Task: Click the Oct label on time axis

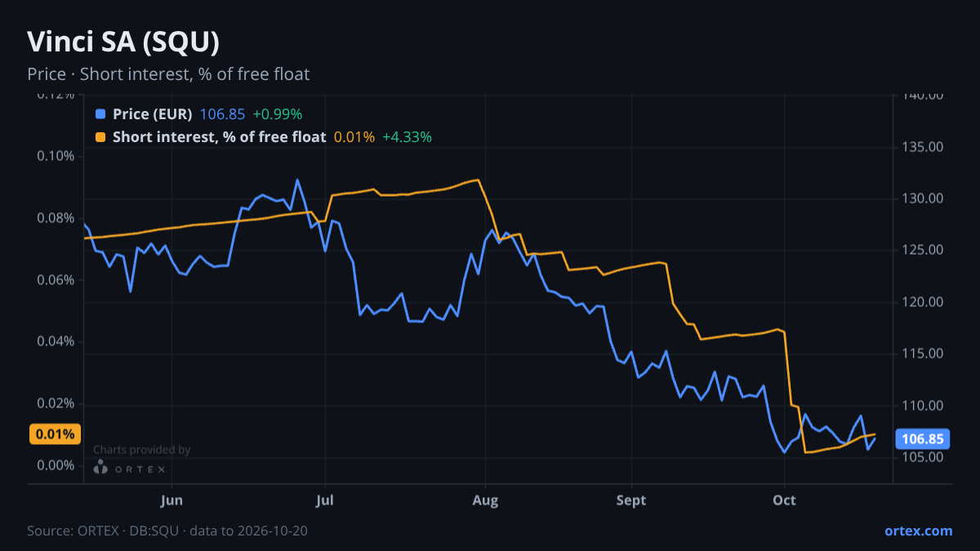Action: coord(784,500)
